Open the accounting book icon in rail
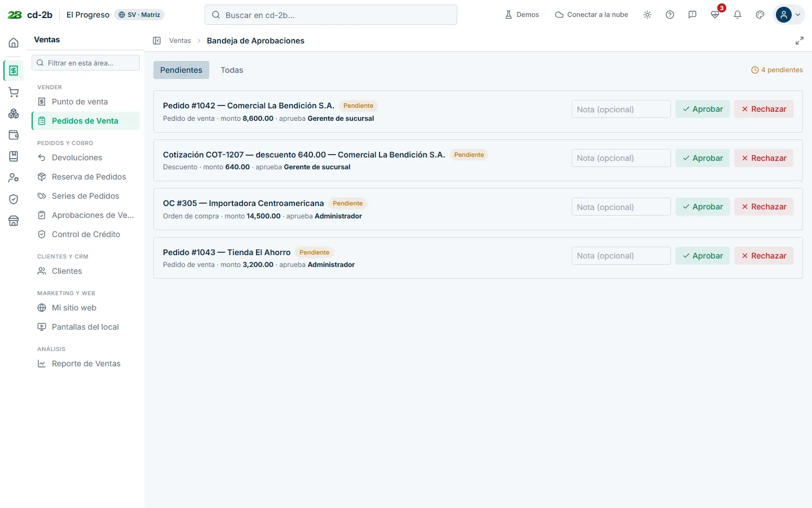This screenshot has height=508, width=812. click(x=14, y=156)
